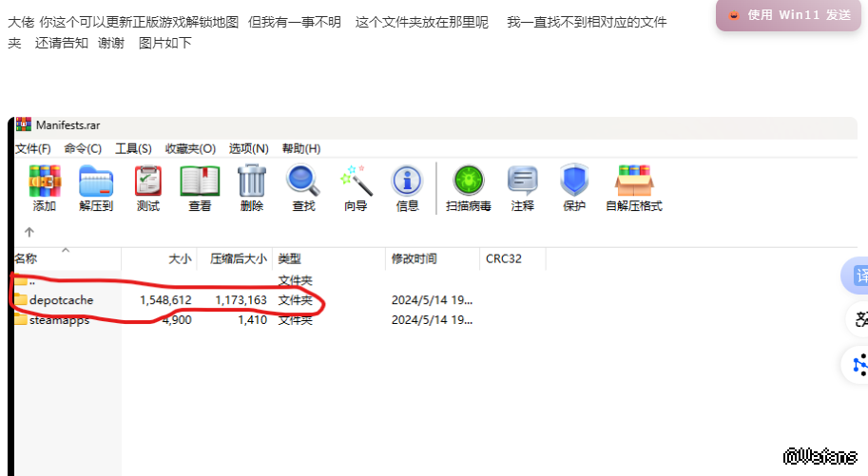Select the steamapps folder icon
The height and width of the screenshot is (476, 868).
[x=21, y=319]
